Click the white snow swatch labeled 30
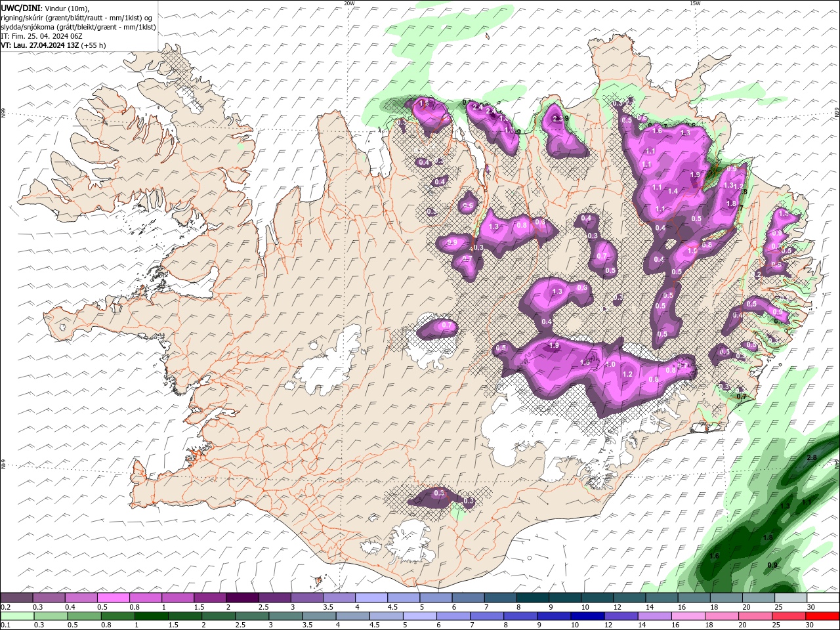Image resolution: width=840 pixels, height=630 pixels. tap(823, 598)
